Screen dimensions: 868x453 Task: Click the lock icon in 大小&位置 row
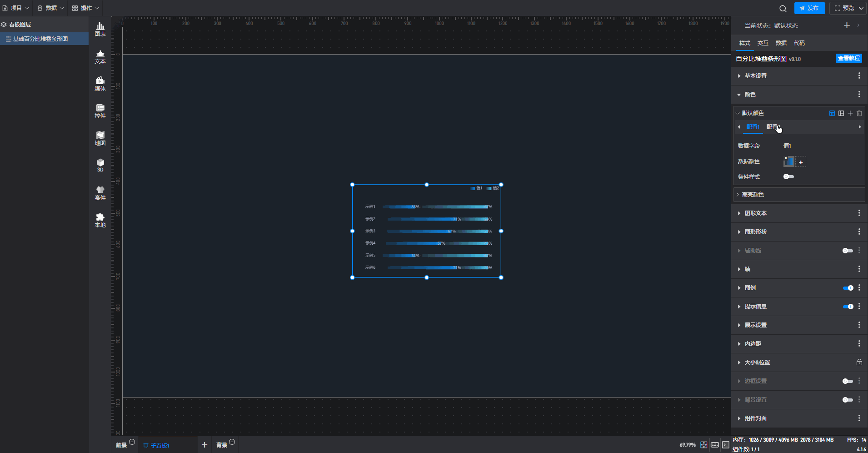[x=859, y=362]
